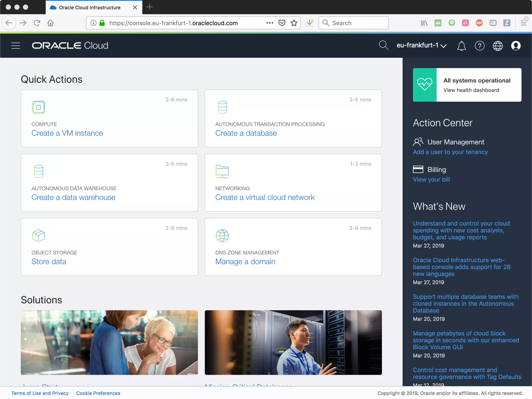This screenshot has height=399, width=532.
Task: Click the Compute chip icon
Action: click(38, 107)
